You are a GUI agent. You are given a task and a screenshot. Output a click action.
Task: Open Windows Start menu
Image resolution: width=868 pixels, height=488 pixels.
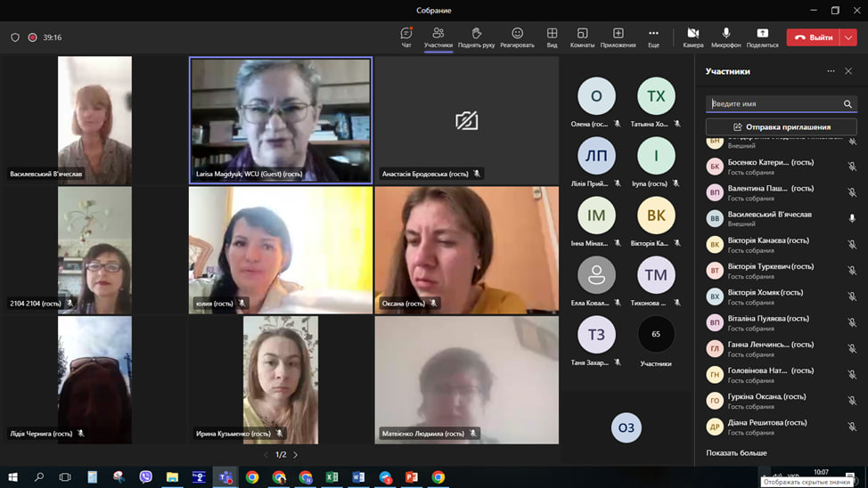[12, 477]
